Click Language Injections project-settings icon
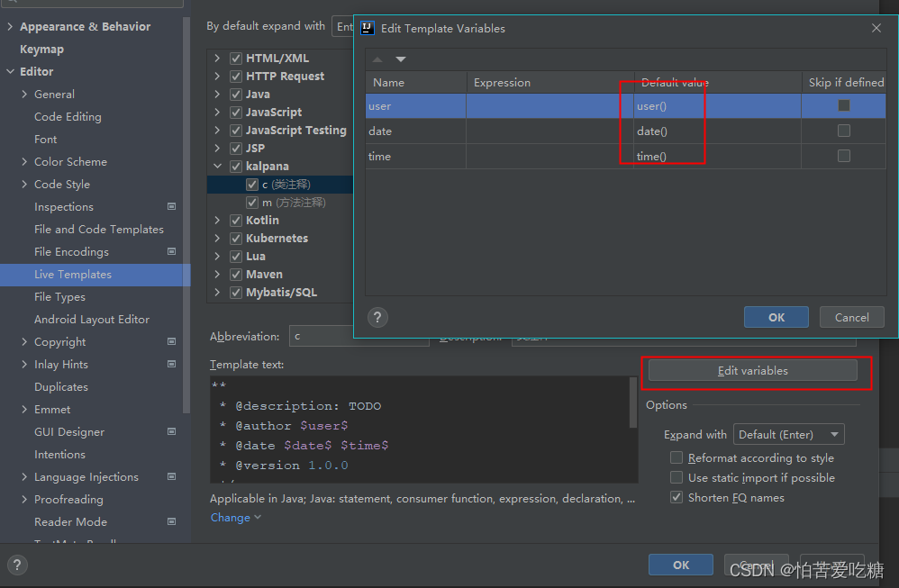Viewport: 899px width, 588px height. tap(171, 477)
